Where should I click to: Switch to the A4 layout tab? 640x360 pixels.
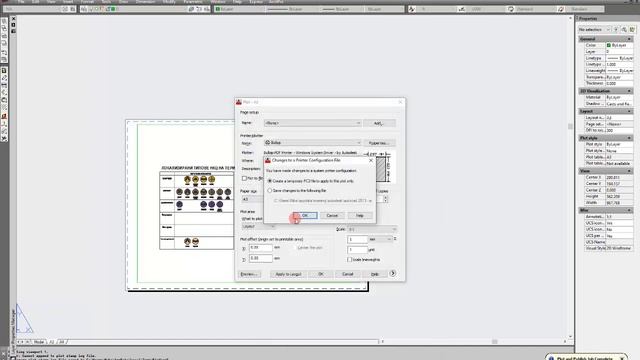tap(62, 342)
